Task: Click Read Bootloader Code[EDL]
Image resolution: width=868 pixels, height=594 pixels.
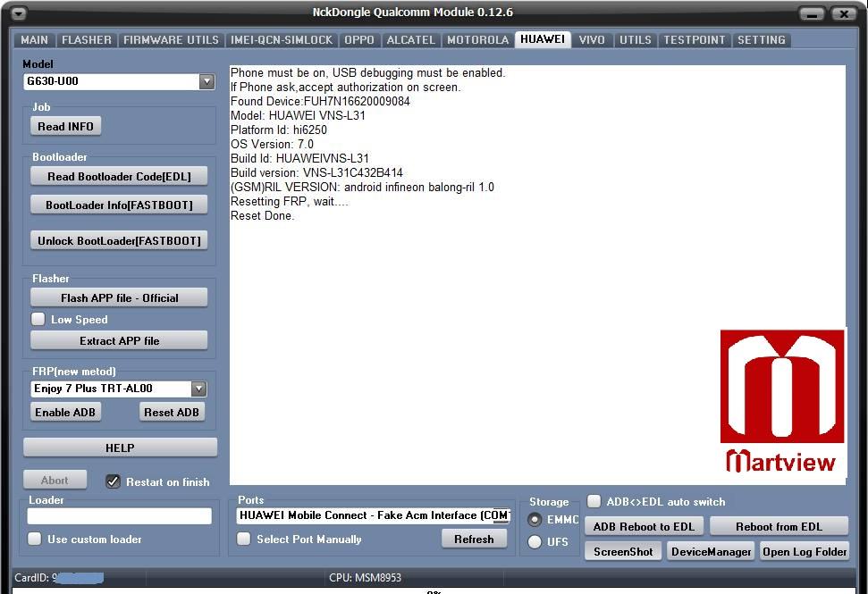Action: pyautogui.click(x=119, y=177)
